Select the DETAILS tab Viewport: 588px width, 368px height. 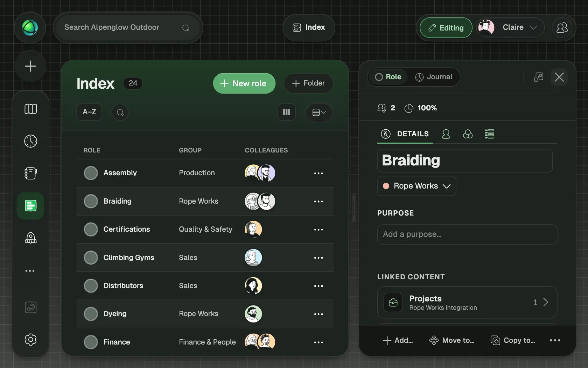tap(405, 134)
